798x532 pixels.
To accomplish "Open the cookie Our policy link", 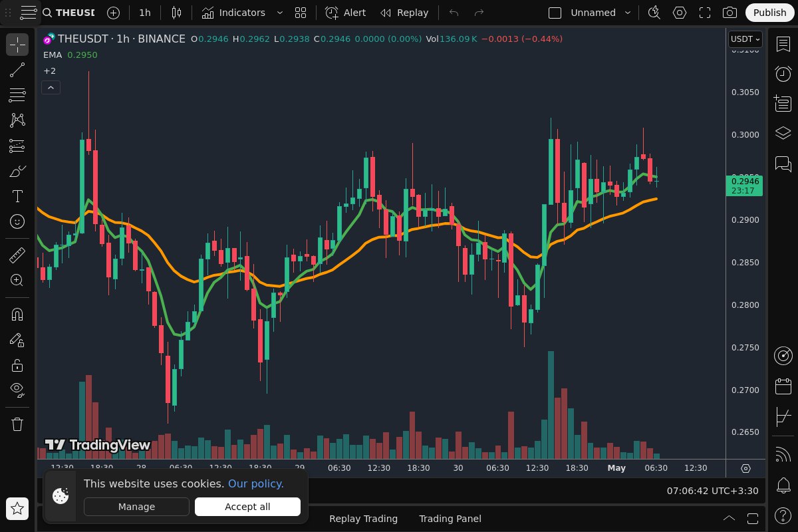I will point(256,483).
